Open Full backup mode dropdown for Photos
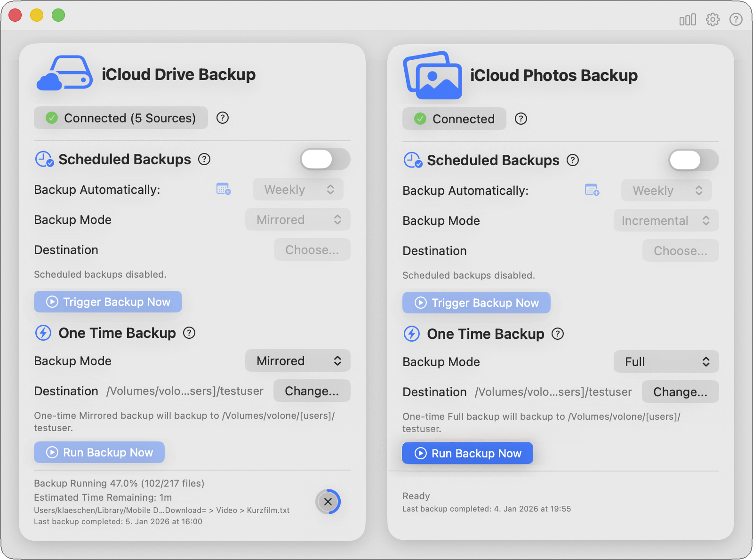This screenshot has width=753, height=560. (666, 362)
